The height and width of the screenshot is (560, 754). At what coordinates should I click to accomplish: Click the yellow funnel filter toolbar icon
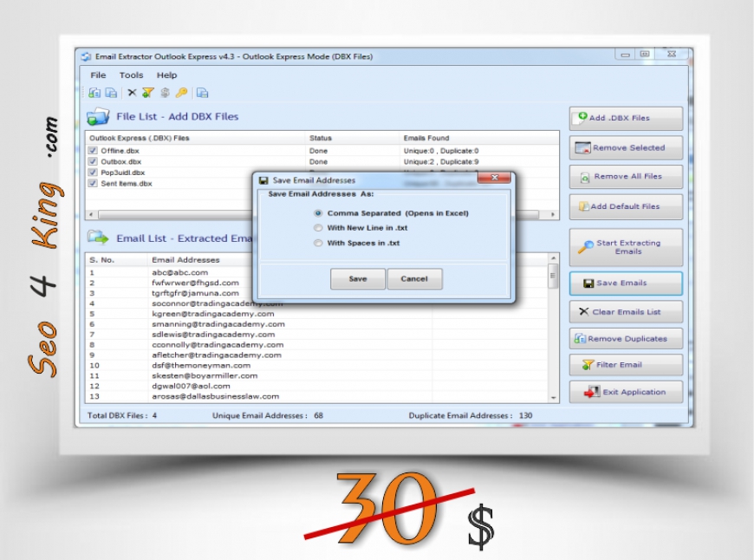tap(148, 93)
